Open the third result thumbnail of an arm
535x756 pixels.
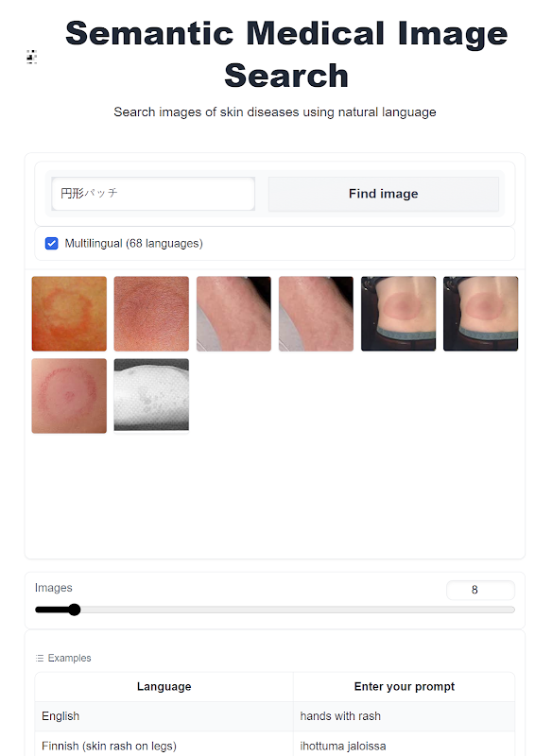click(x=233, y=314)
